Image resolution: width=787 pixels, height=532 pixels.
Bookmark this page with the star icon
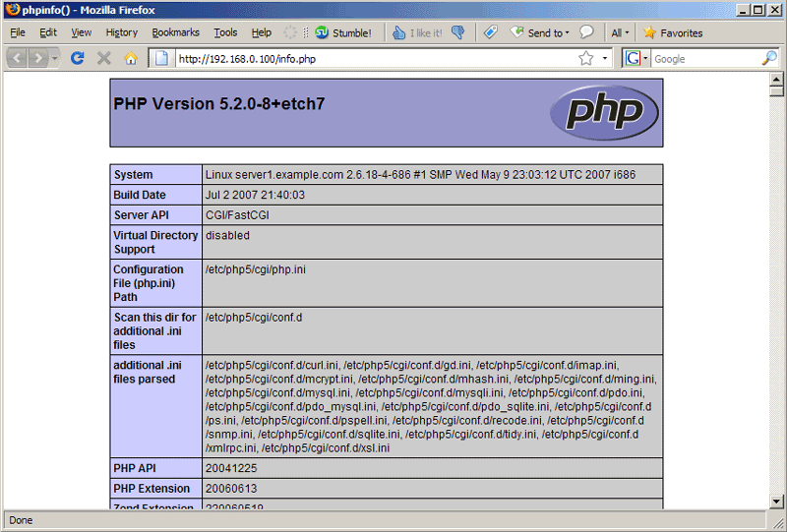(x=585, y=59)
